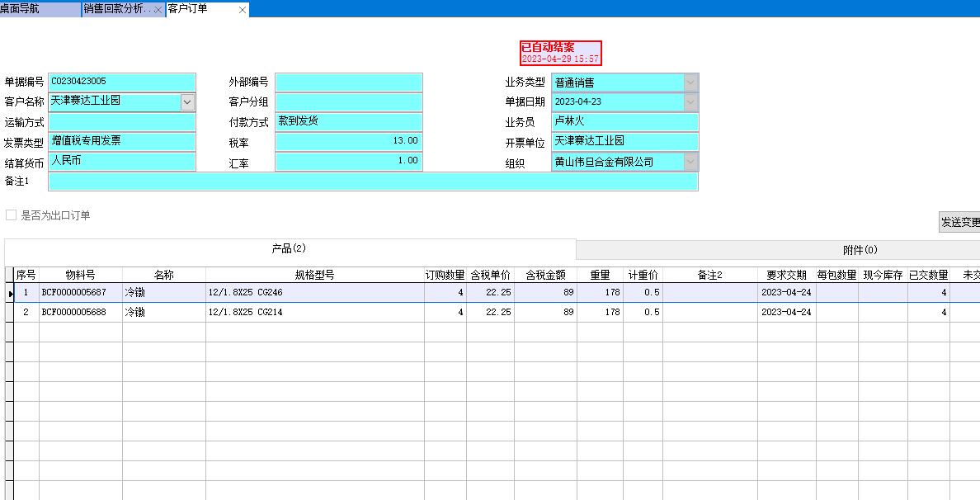Close the 客户订单 tab
The image size is (980, 500).
242,10
